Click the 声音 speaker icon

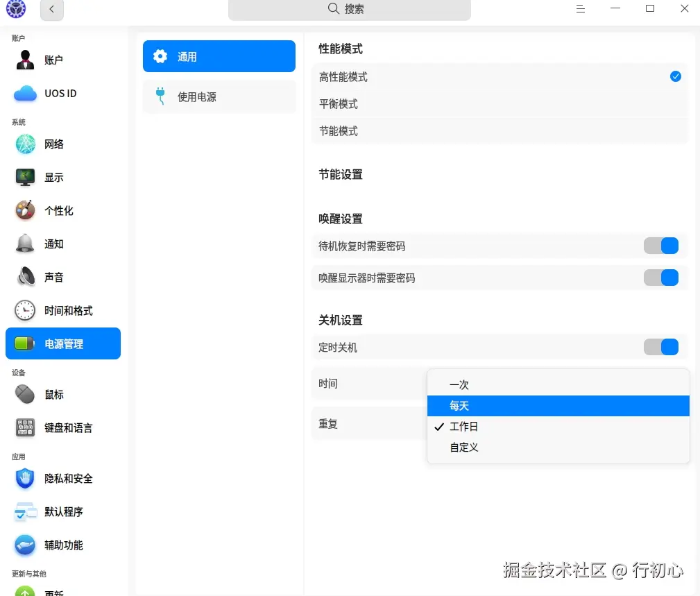pos(26,277)
